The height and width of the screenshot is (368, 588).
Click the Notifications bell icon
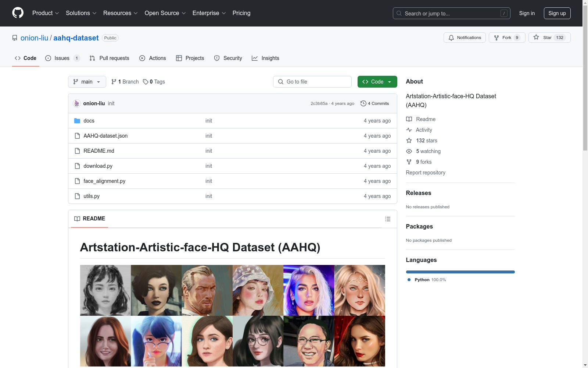click(451, 38)
